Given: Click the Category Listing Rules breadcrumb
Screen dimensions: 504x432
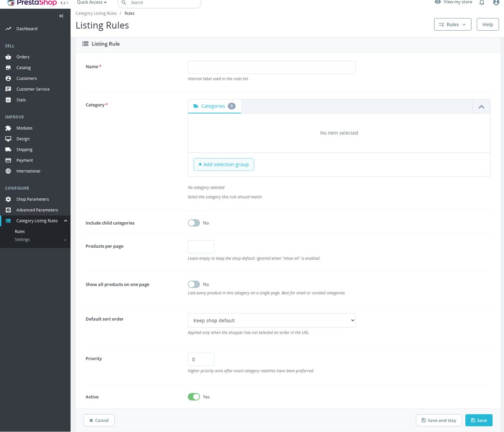Looking at the screenshot, I should 96,13.
